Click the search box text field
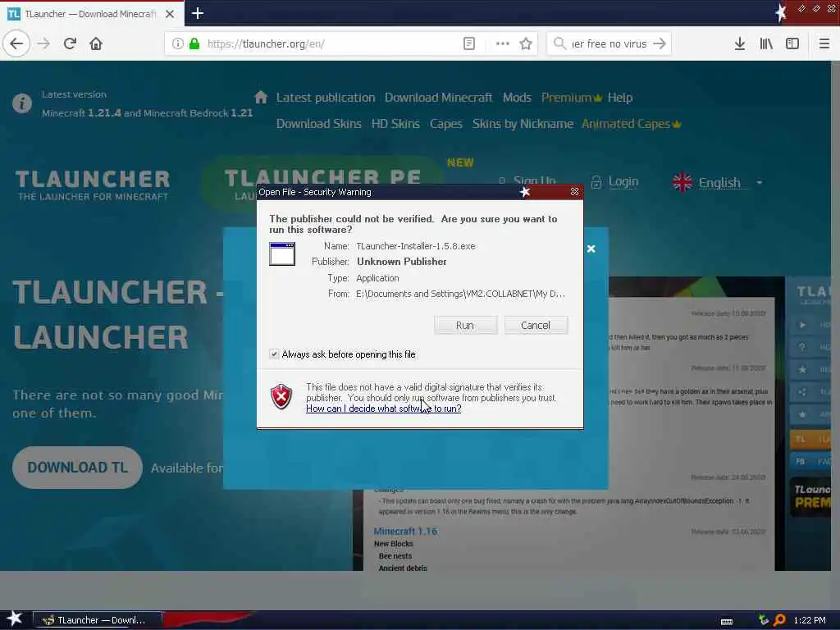Screen dimensions: 840x630 coord(609,44)
